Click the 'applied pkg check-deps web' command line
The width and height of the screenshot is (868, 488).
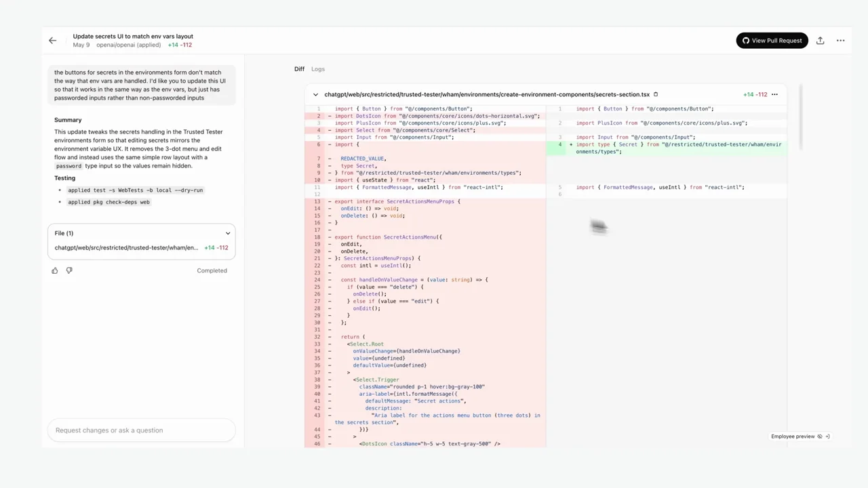[x=108, y=202]
